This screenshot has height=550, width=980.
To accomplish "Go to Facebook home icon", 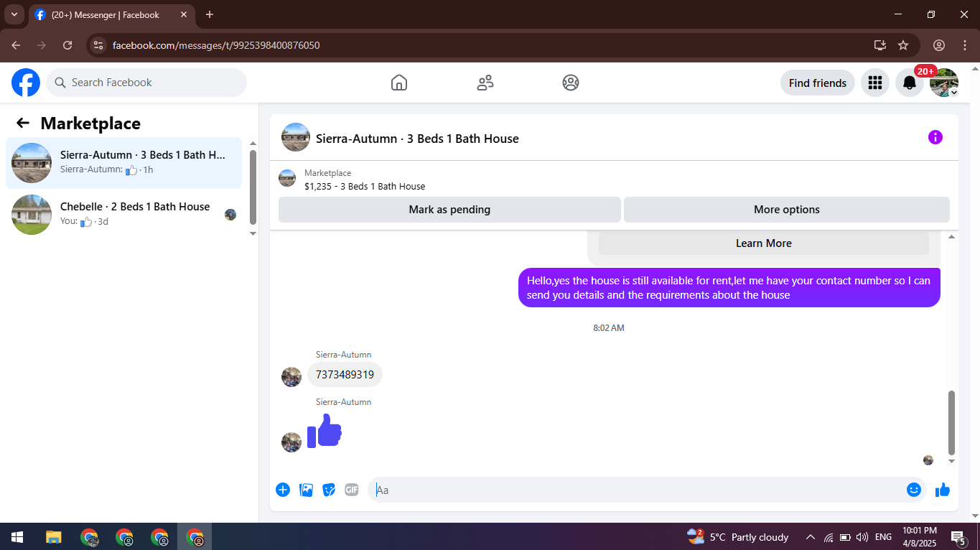I will click(399, 83).
